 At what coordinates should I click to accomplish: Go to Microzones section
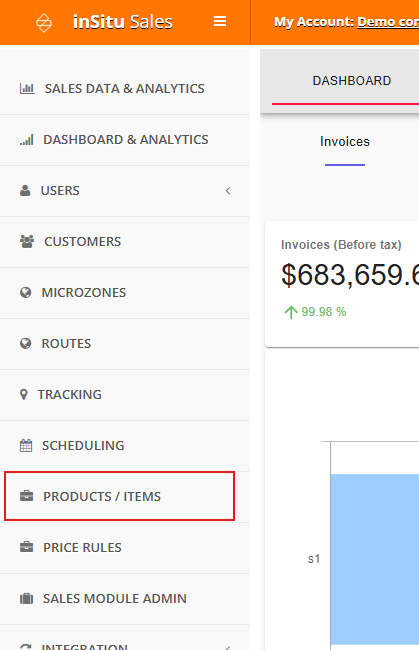coord(125,293)
